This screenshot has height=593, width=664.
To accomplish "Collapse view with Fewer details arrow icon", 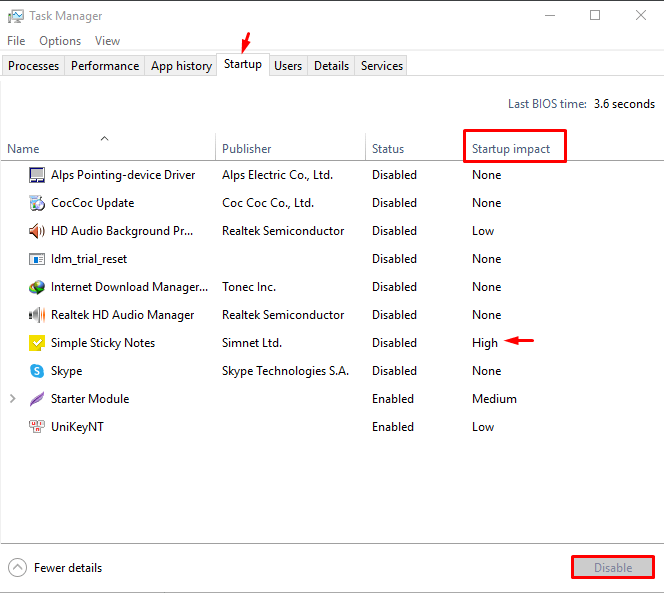I will 17,568.
